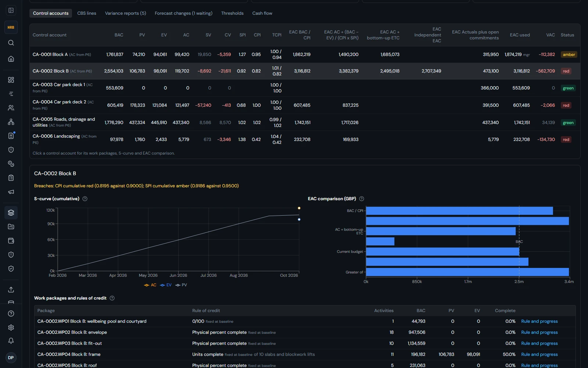Viewport: 588px width, 368px height.
Task: Select the Control accounts tab
Action: coord(51,13)
